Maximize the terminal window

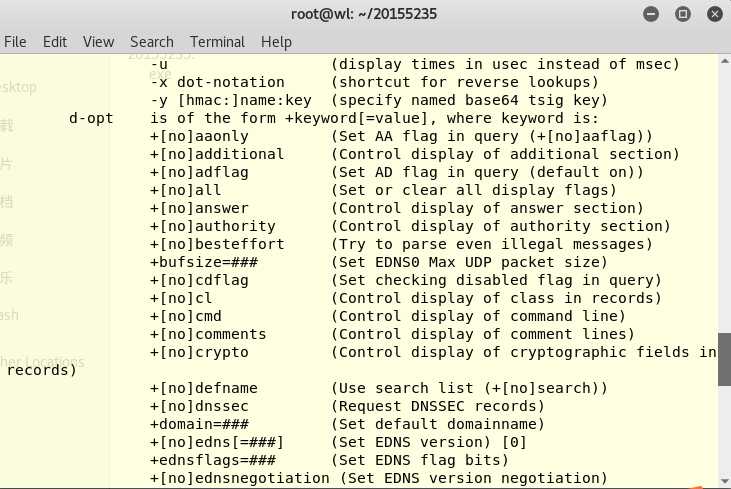pyautogui.click(x=683, y=14)
